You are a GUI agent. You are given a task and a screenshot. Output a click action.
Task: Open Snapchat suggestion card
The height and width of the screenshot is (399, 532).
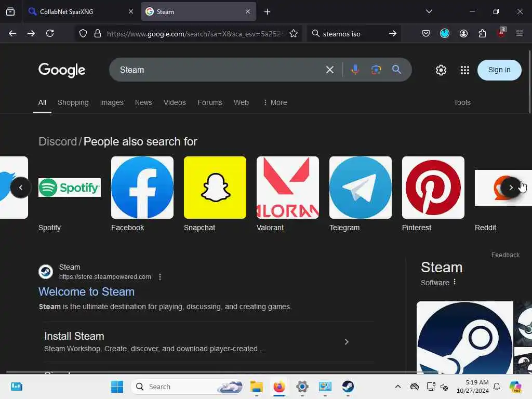tap(215, 194)
